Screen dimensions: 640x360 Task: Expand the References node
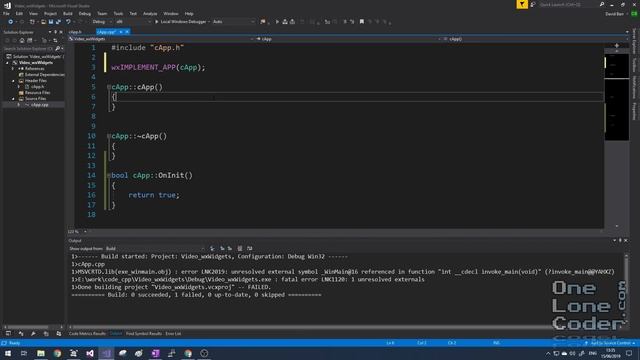click(13, 69)
